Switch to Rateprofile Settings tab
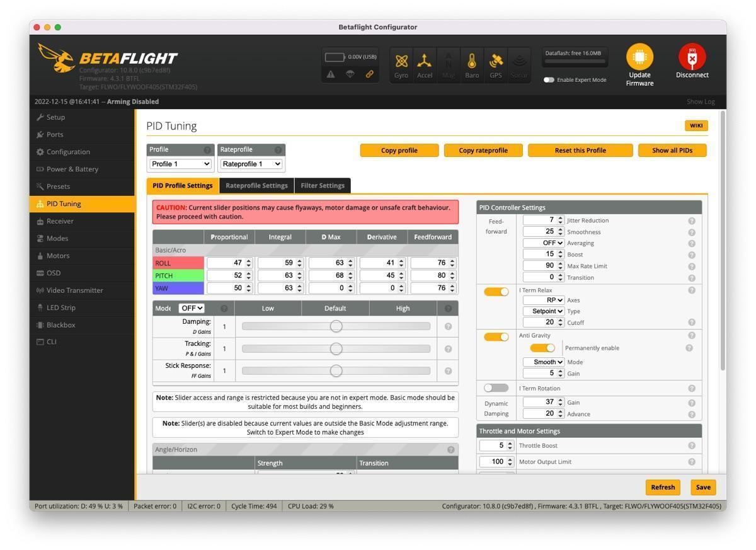 tap(256, 185)
